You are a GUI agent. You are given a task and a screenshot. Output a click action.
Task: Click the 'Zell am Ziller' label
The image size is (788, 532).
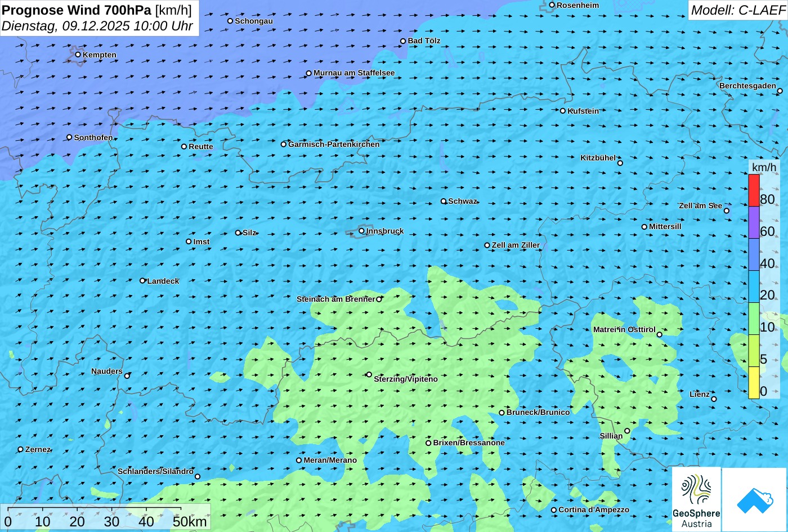516,245
